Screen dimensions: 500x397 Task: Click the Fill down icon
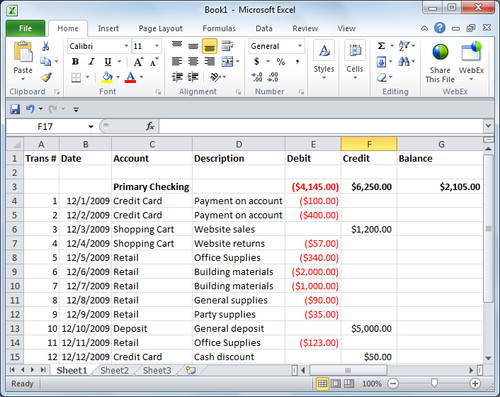(x=381, y=62)
